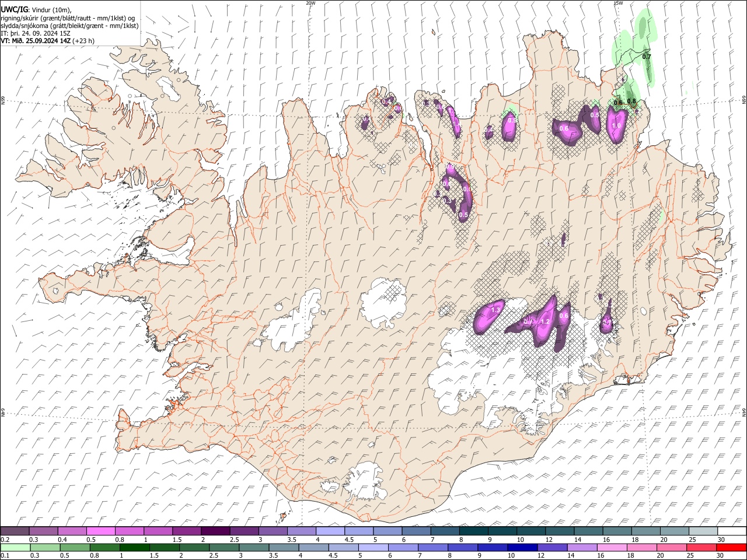The height and width of the screenshot is (560, 747).
Task: Click the grey-green 3 rain scale swatch
Action: coord(253,547)
